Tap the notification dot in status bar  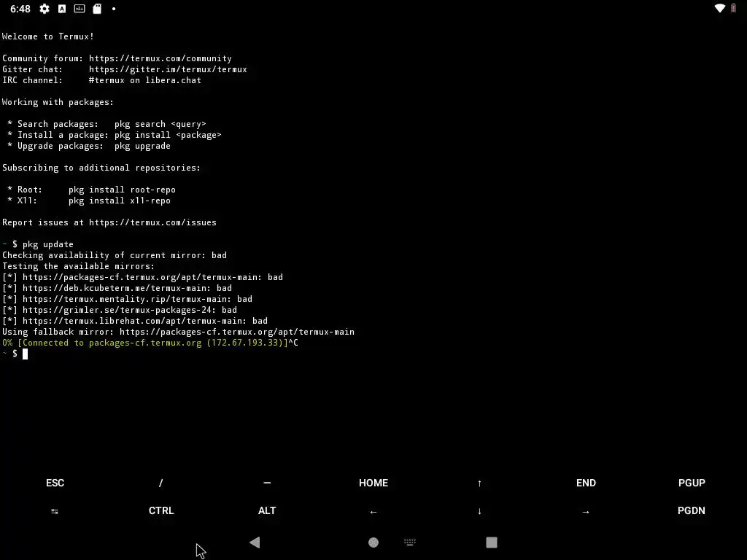click(114, 9)
